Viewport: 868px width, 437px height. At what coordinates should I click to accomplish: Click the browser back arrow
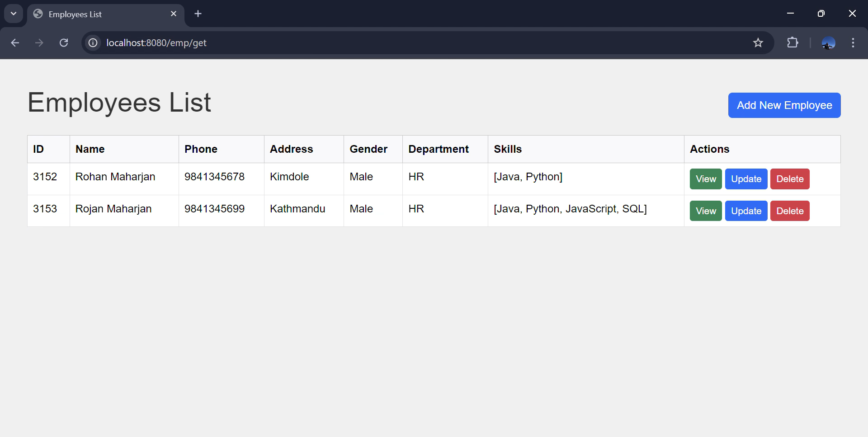click(x=15, y=42)
